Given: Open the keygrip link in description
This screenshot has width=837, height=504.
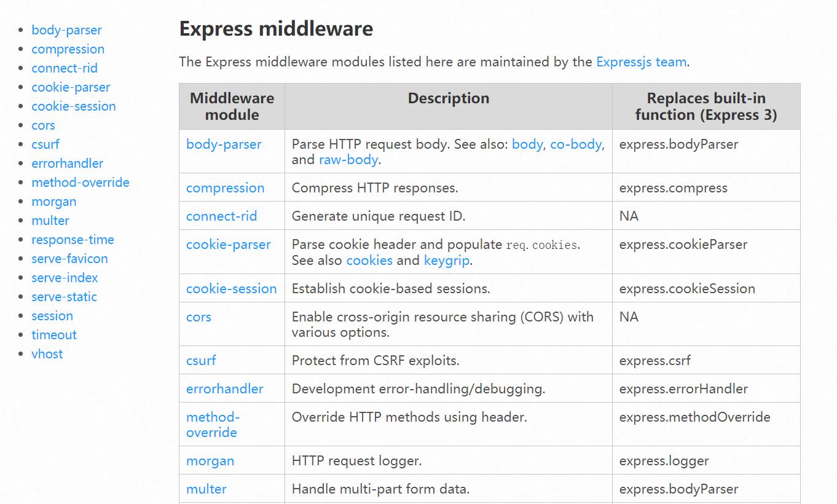Looking at the screenshot, I should (x=447, y=260).
